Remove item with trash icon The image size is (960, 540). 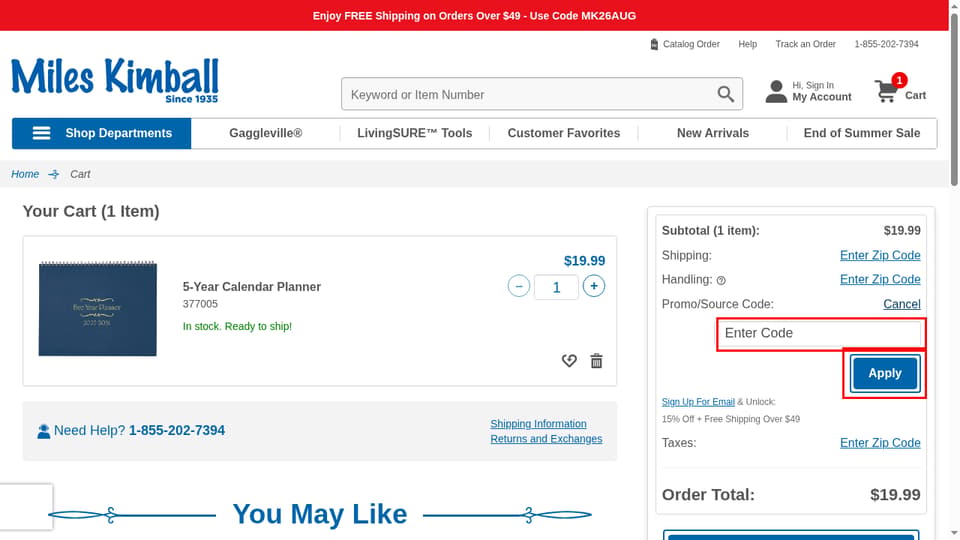point(596,361)
